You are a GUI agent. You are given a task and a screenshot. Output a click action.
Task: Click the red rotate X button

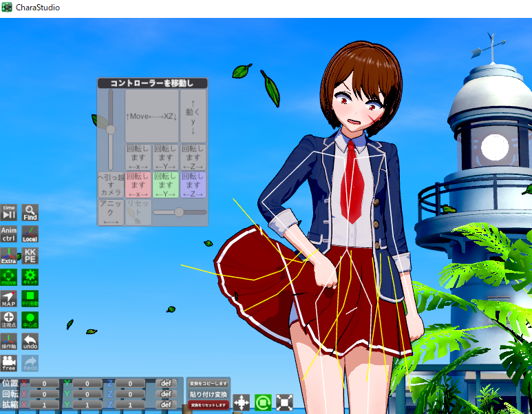click(x=138, y=180)
